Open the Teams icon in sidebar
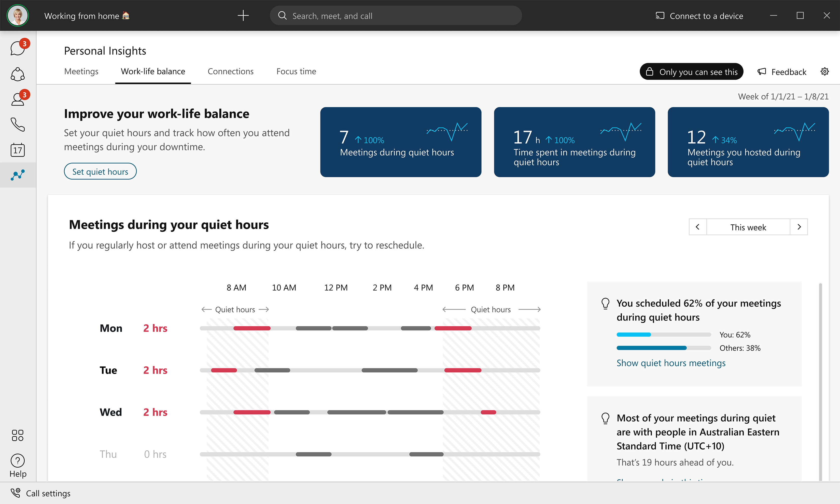840x504 pixels. (18, 74)
